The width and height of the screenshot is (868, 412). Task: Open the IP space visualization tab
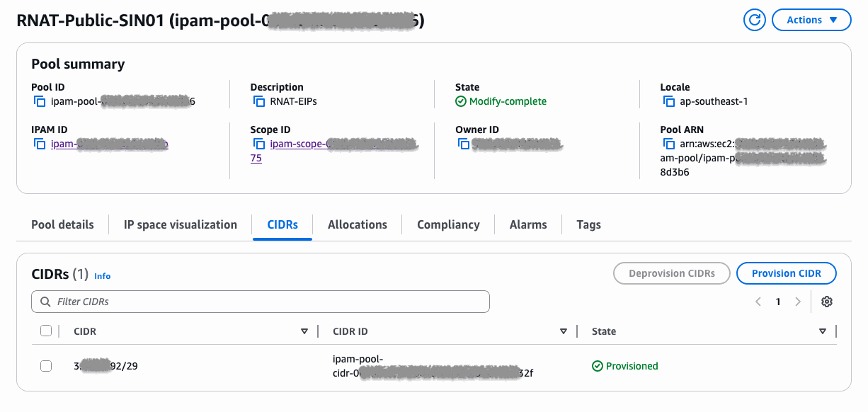[x=180, y=224]
